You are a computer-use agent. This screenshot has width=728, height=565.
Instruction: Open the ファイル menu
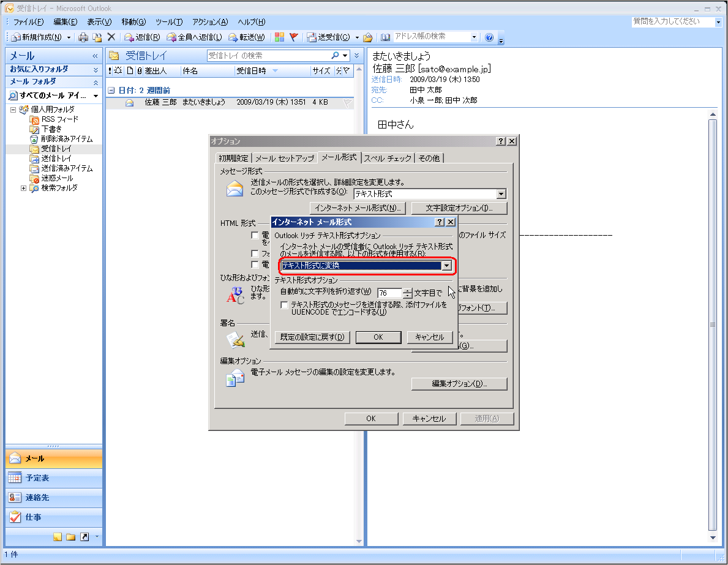click(28, 22)
